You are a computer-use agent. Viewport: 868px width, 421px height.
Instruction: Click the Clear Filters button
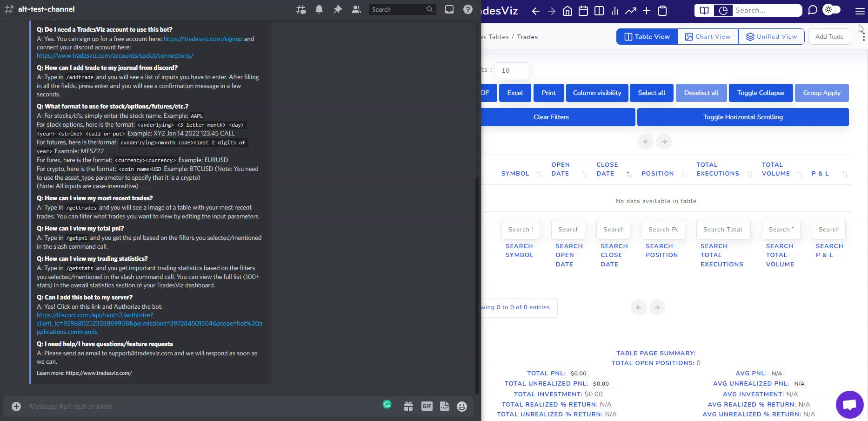(551, 117)
